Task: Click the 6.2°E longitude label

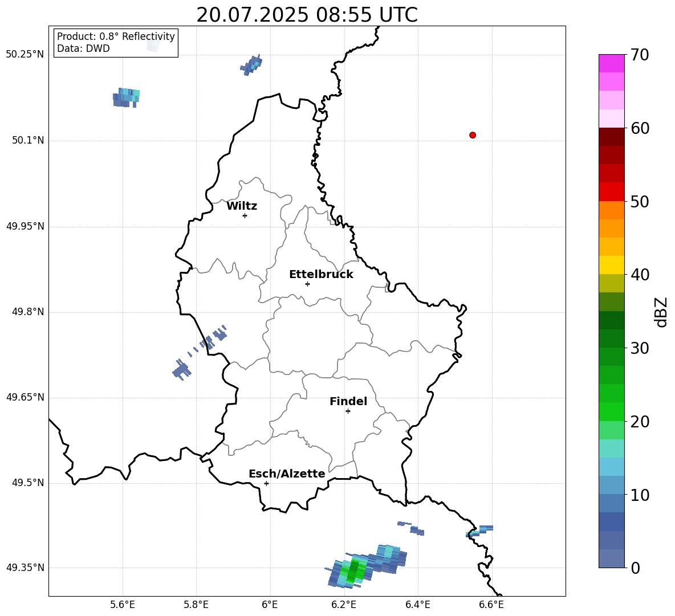Action: (344, 605)
